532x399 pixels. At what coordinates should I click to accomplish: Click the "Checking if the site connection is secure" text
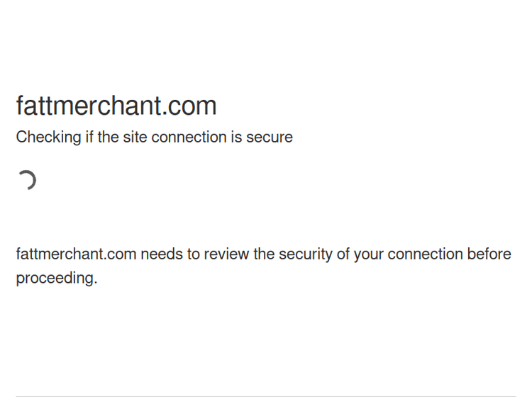pos(154,137)
